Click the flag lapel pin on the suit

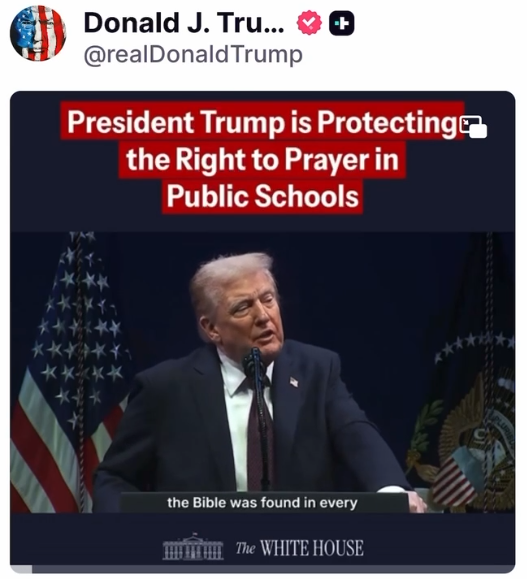click(294, 381)
